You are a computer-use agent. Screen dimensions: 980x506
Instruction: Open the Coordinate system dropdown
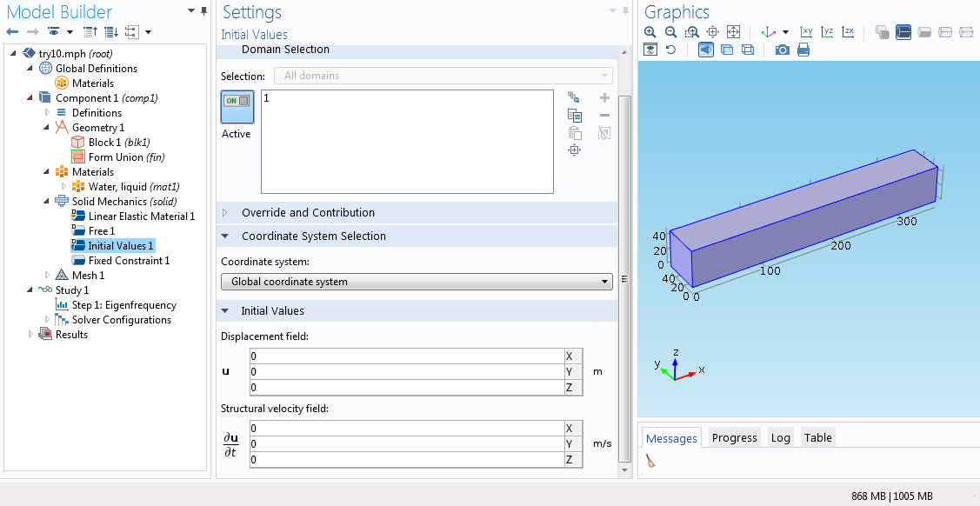417,282
